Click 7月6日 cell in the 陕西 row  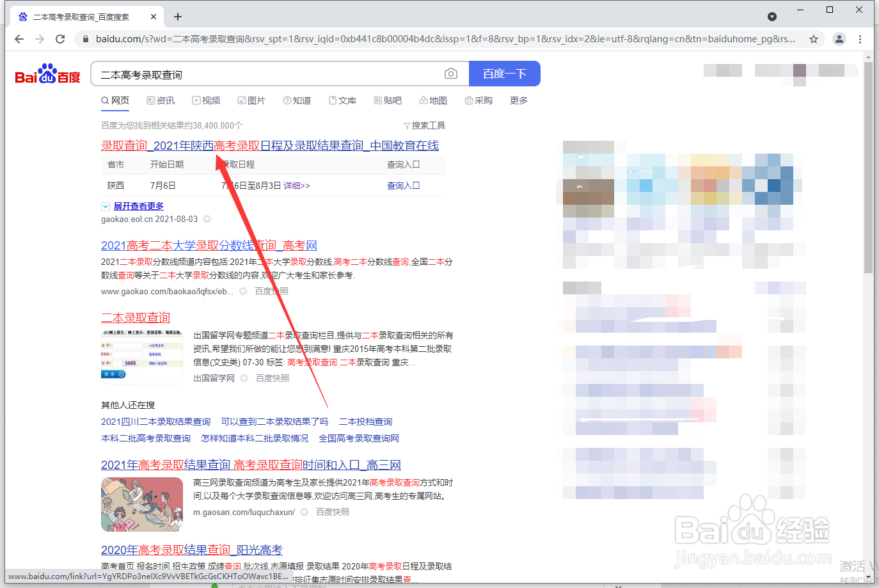[x=163, y=186]
